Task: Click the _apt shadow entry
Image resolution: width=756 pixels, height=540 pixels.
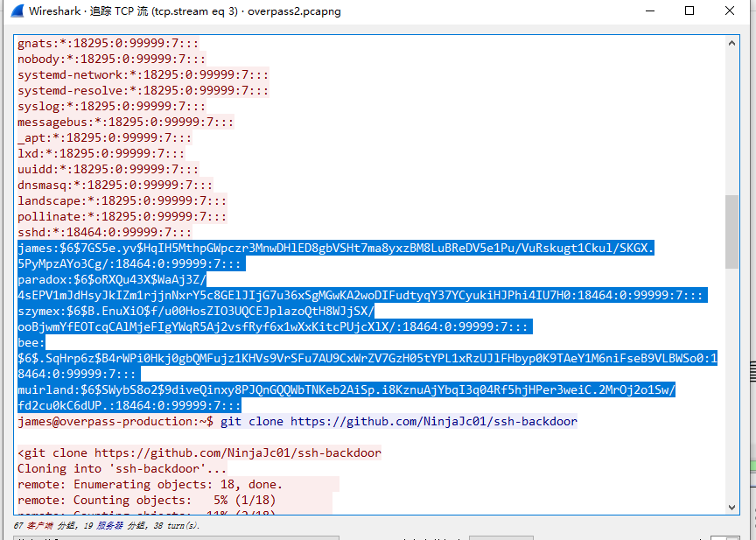Action: 105,138
